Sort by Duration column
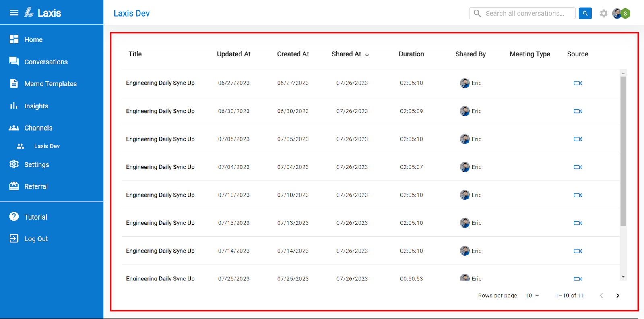 [x=411, y=54]
